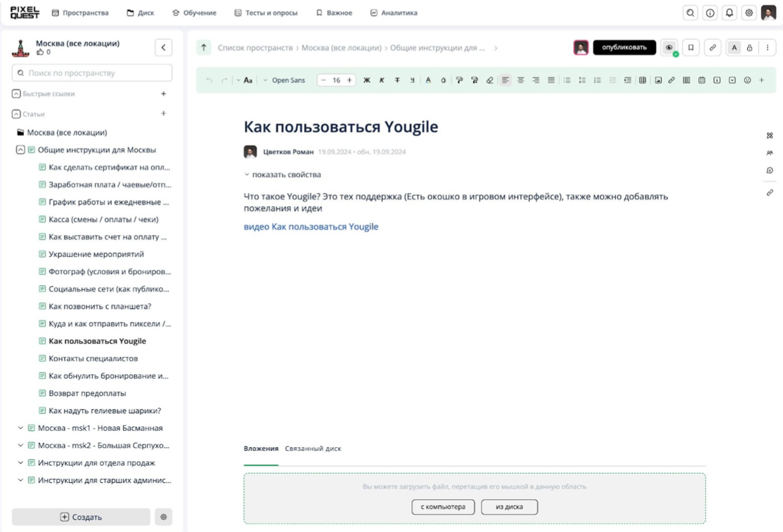
Task: Align text to center
Action: pos(520,80)
